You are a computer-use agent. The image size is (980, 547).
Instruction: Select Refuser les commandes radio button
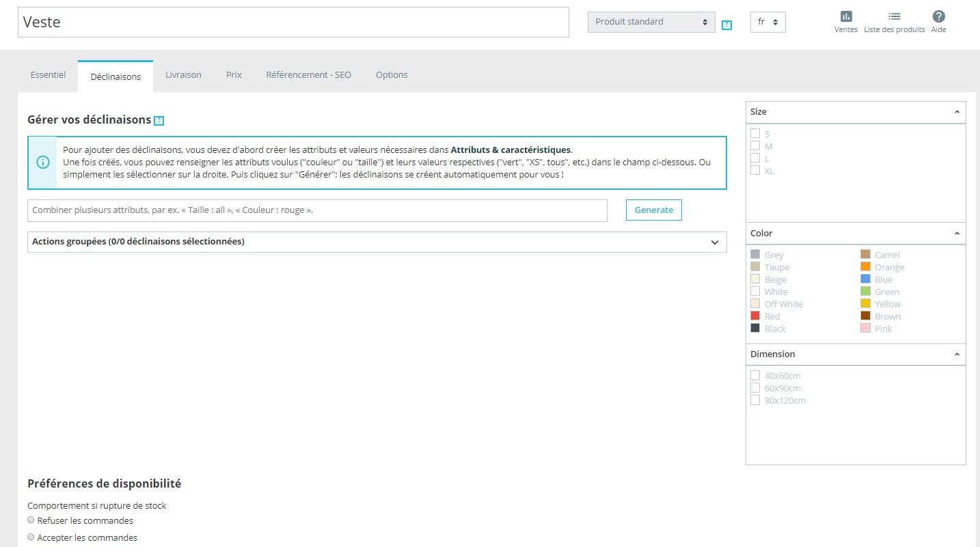[31, 520]
